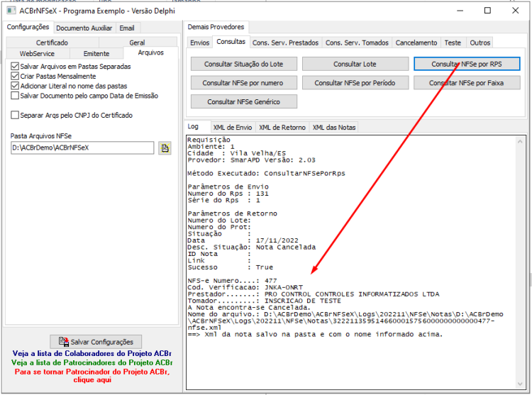Toggle Adicionar Literal no nome das pastas
The width and height of the screenshot is (532, 395).
click(15, 86)
